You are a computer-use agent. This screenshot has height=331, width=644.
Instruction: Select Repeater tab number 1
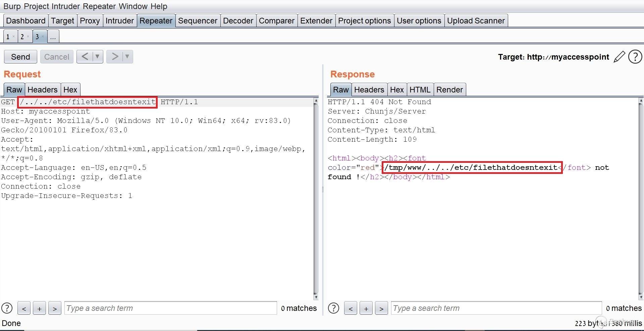[x=8, y=37]
